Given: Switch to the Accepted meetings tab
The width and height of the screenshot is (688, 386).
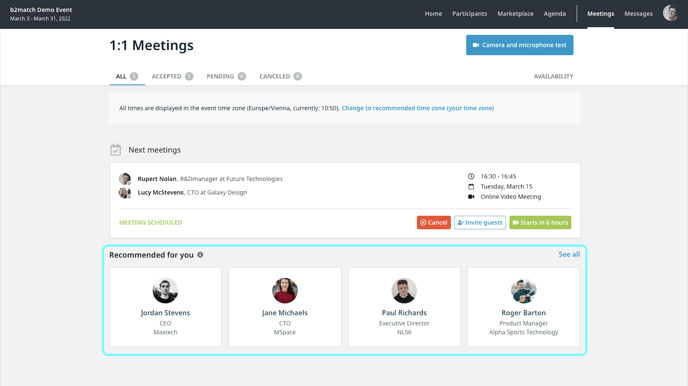Looking at the screenshot, I should point(172,76).
